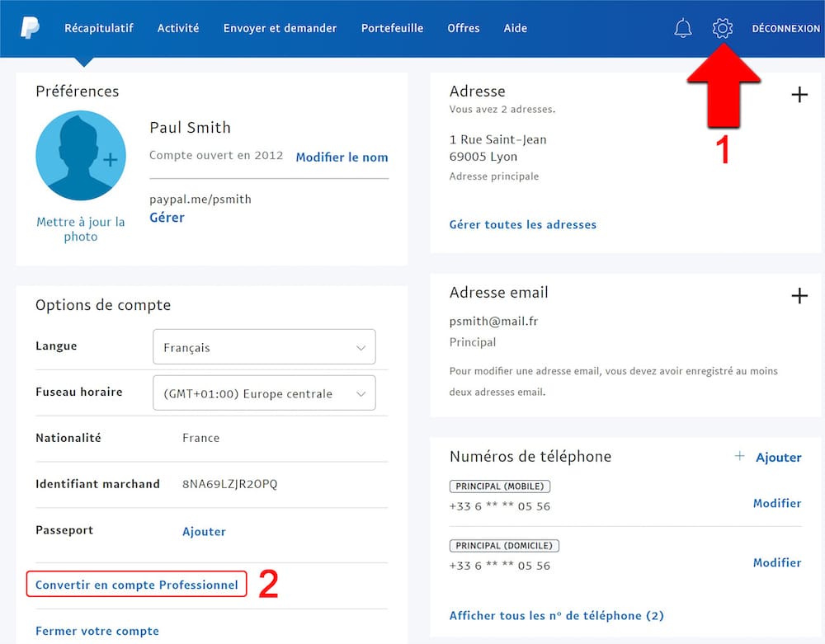
Task: Add a new address with plus icon
Action: click(x=799, y=95)
